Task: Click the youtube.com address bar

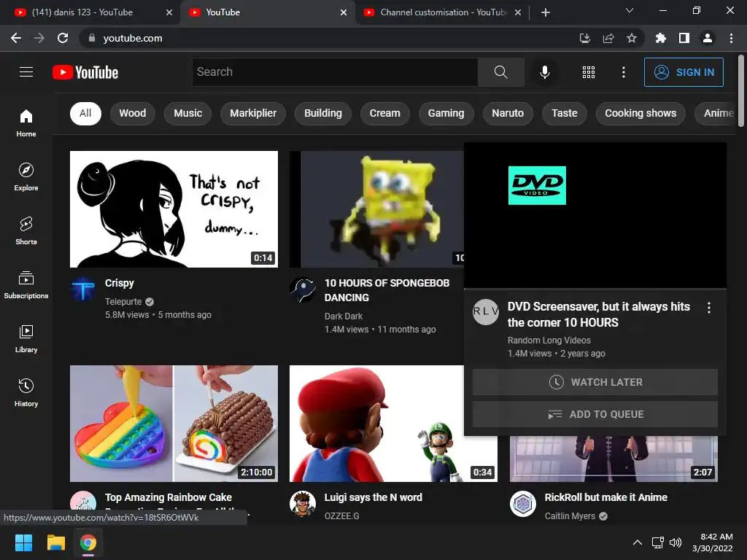Action: [x=329, y=38]
